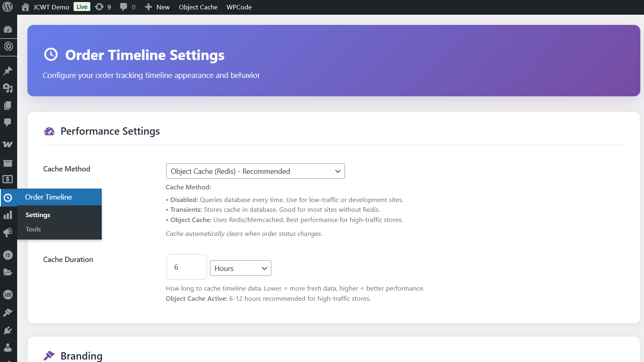Open Media via the camera-music icon

click(x=8, y=88)
